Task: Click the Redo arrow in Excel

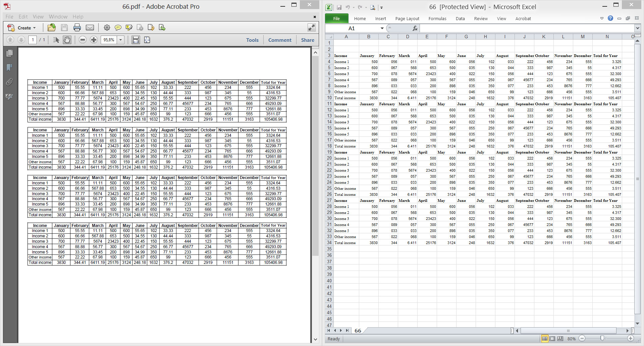Action: coord(360,7)
